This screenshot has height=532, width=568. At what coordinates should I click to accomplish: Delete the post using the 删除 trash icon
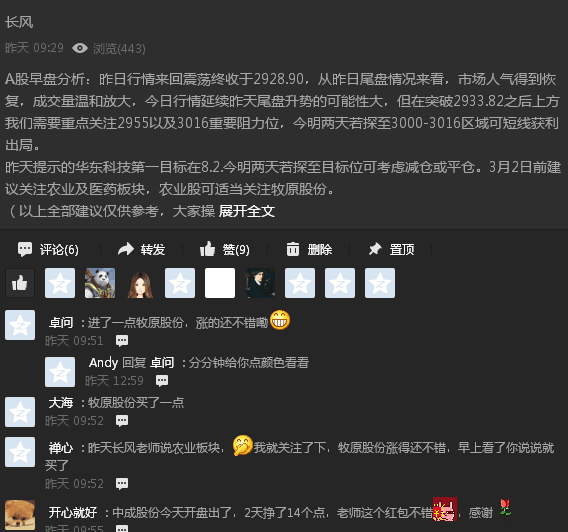coord(293,249)
